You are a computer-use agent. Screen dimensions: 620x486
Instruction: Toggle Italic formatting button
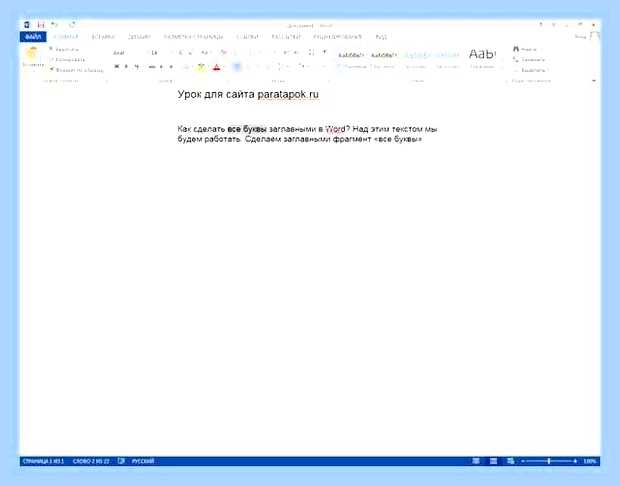click(126, 67)
